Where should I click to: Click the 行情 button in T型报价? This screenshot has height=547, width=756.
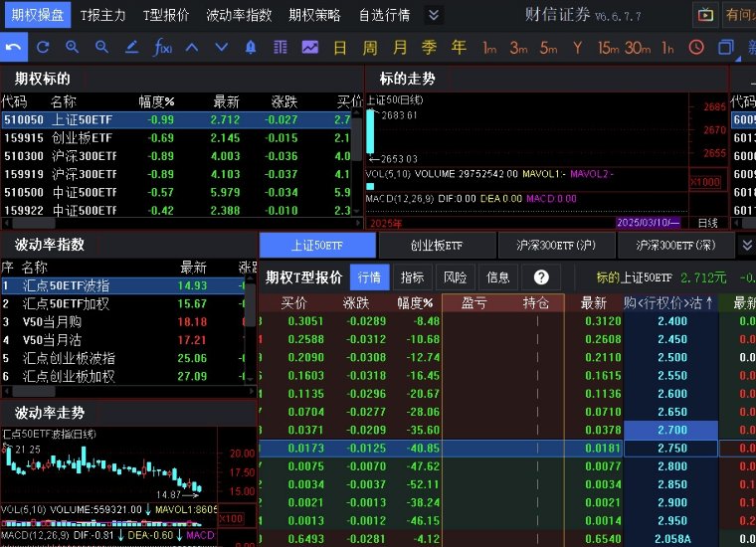click(369, 277)
